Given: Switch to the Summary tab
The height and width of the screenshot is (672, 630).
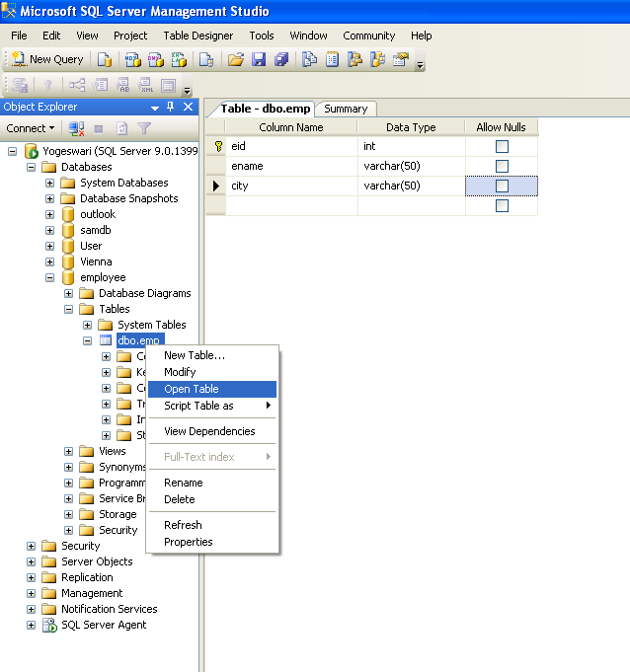Looking at the screenshot, I should pyautogui.click(x=346, y=109).
